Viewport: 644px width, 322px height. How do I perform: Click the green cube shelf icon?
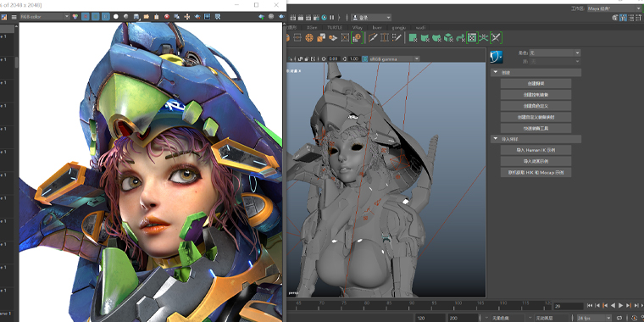click(x=448, y=38)
